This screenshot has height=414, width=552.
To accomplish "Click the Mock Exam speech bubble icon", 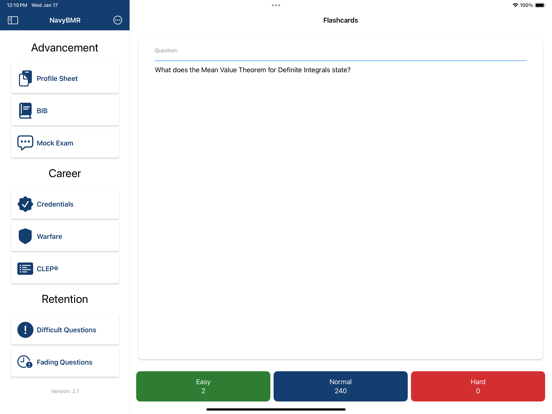I will pos(25,143).
